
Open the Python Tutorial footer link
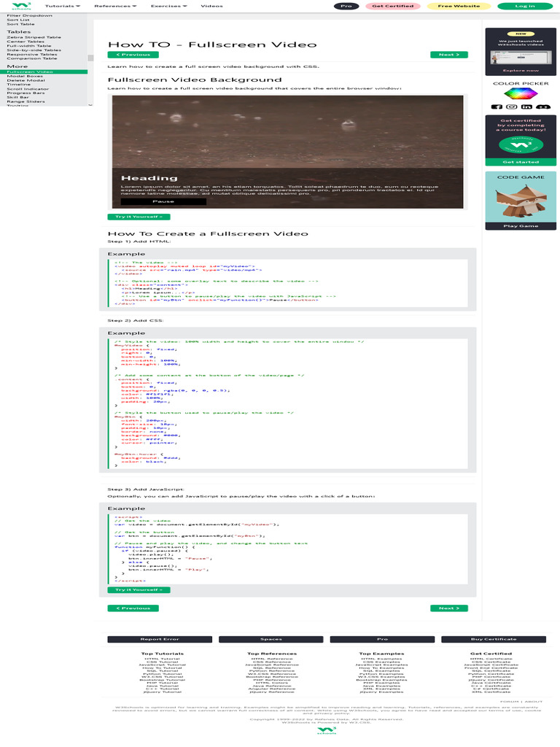163,674
